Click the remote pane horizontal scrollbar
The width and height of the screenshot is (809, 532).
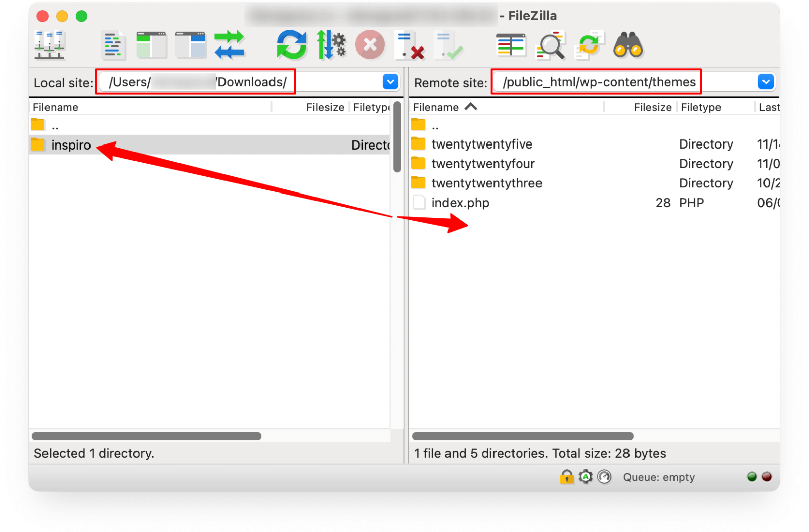[523, 436]
